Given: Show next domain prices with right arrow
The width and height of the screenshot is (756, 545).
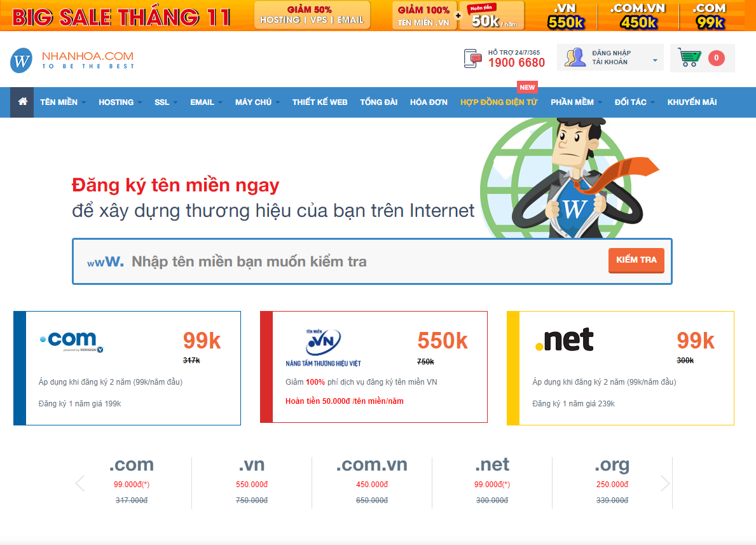Looking at the screenshot, I should pos(665,483).
